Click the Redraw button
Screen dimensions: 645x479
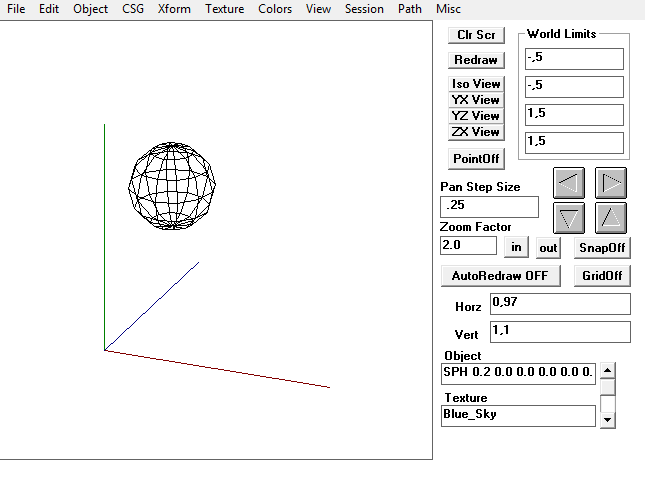pos(476,60)
